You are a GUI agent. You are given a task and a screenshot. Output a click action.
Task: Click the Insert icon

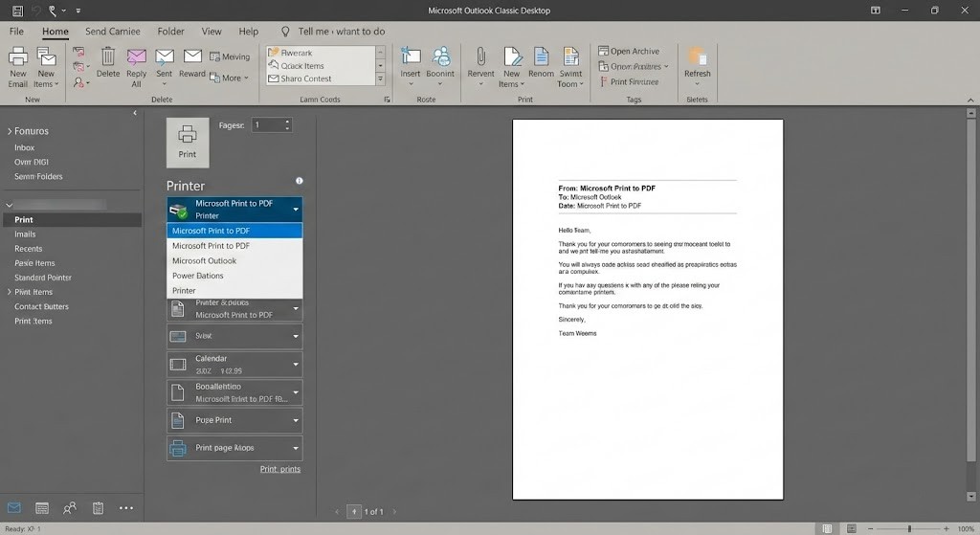(410, 56)
